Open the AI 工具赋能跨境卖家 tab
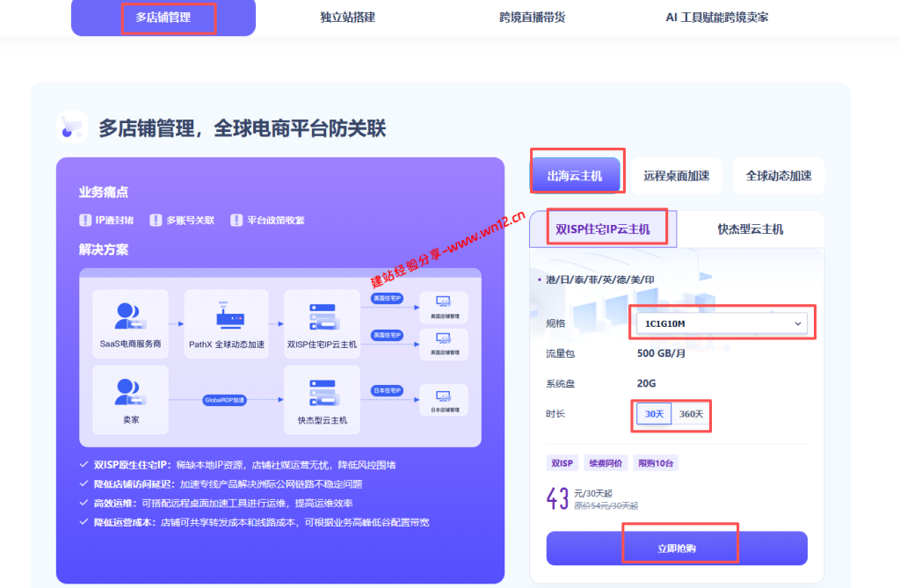Screen dimensions: 900x588 coord(716,18)
